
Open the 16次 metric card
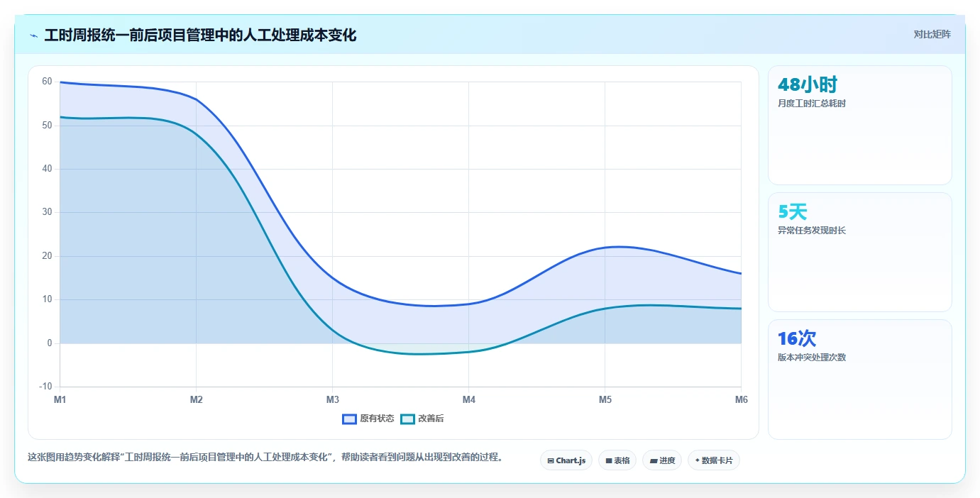[859, 380]
